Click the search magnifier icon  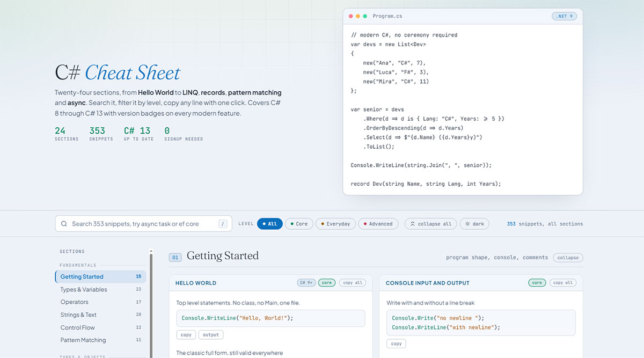(64, 224)
